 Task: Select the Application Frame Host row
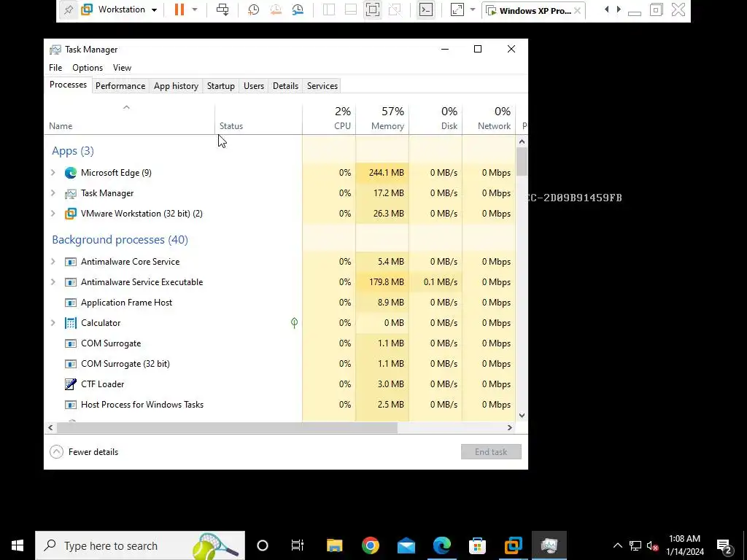pos(281,303)
